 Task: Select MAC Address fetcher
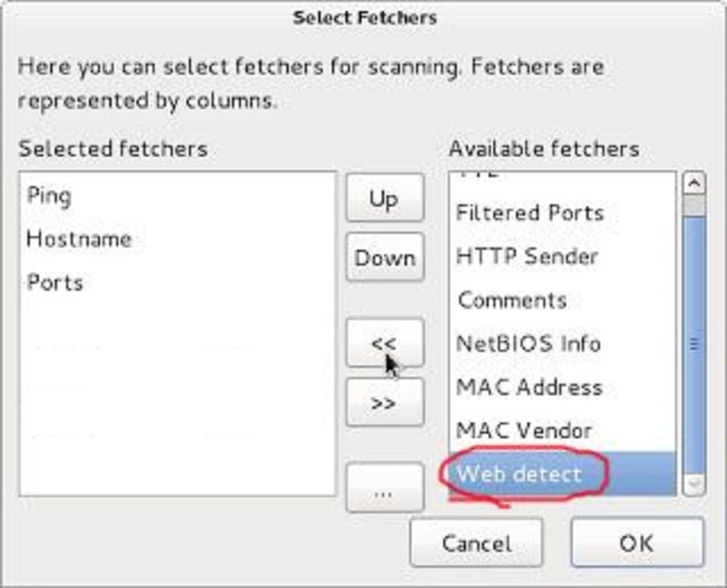(529, 388)
